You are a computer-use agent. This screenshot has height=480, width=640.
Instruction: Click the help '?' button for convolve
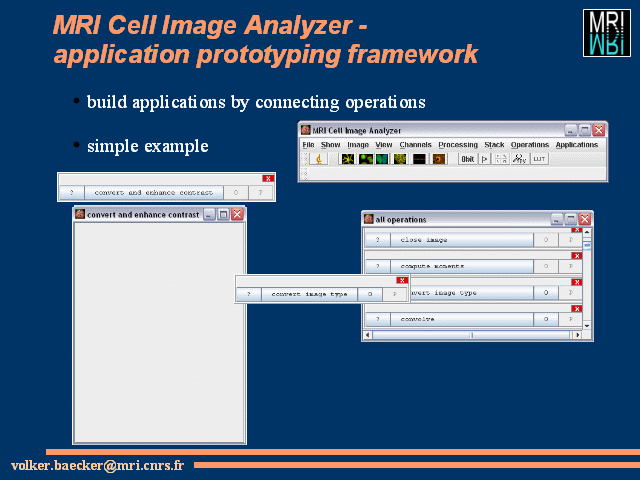(378, 319)
